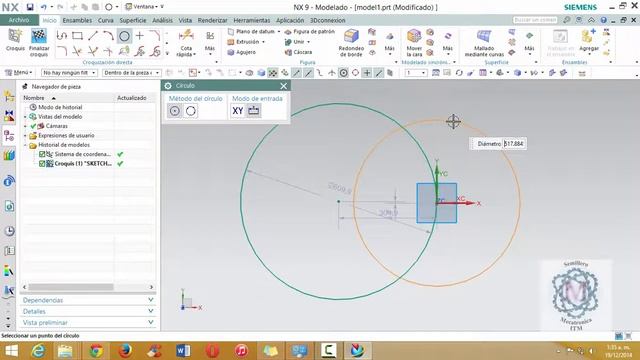Switch to the Superficie tab
The height and width of the screenshot is (360, 640).
coord(133,20)
